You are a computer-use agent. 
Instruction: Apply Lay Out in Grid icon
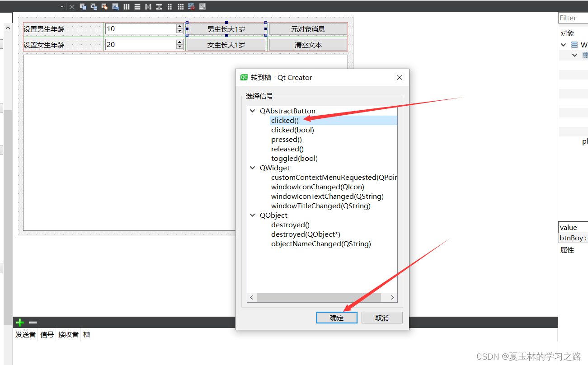click(x=181, y=6)
